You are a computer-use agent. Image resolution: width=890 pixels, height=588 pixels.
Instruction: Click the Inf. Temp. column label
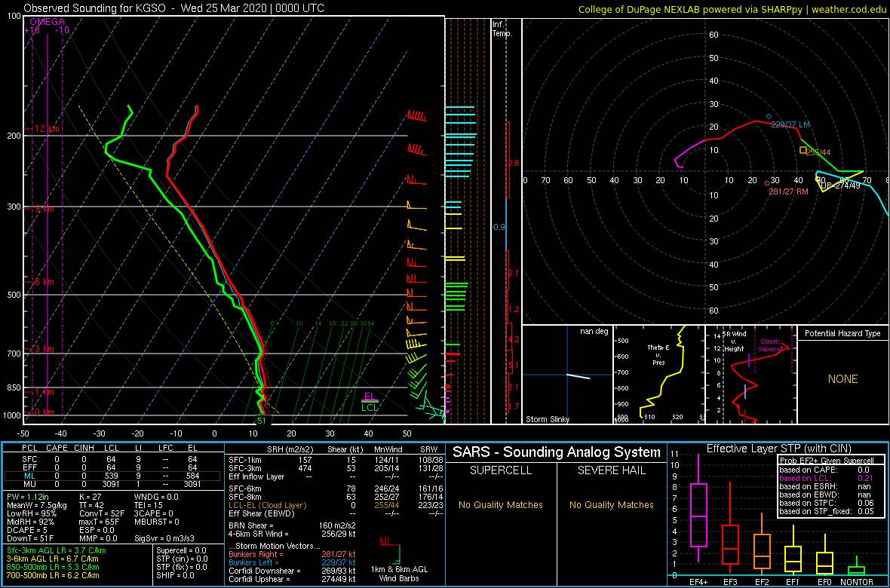point(502,29)
